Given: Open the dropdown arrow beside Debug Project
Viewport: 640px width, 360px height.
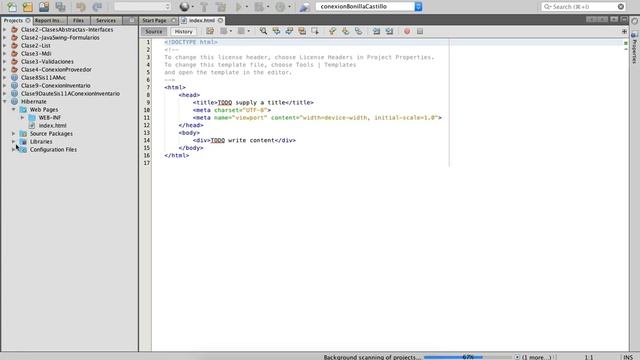Looking at the screenshot, I should [268, 7].
